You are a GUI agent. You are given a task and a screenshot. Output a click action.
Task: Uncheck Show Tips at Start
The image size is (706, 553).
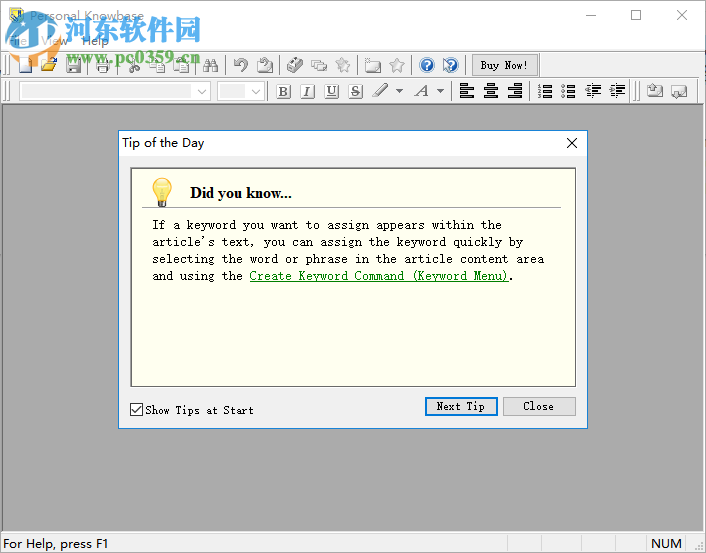click(x=136, y=410)
